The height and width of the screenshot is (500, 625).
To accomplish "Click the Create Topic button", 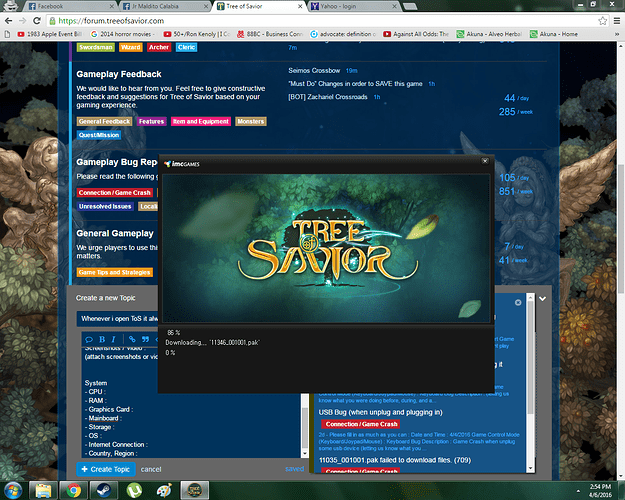I will coord(105,468).
